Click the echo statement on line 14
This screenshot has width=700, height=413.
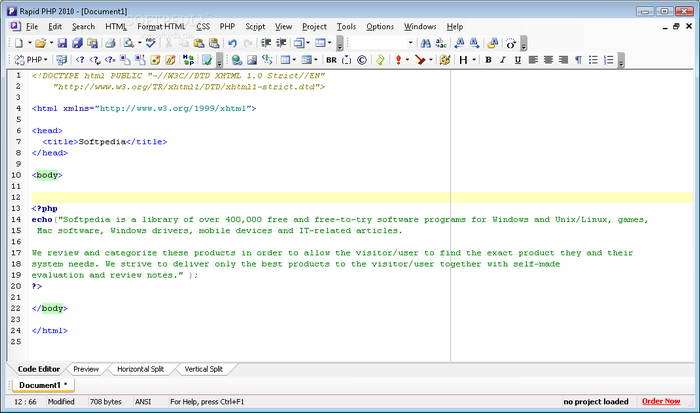click(x=339, y=220)
